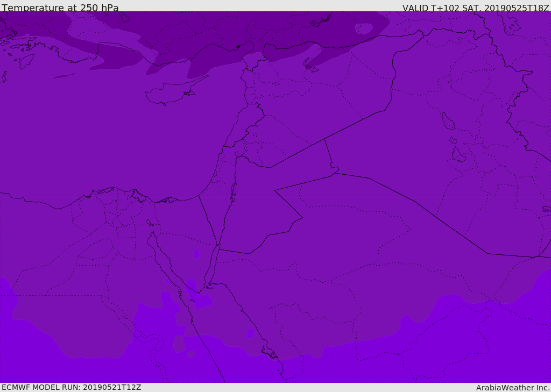Select the 'Temperature at 250 hPa' title text

point(60,8)
